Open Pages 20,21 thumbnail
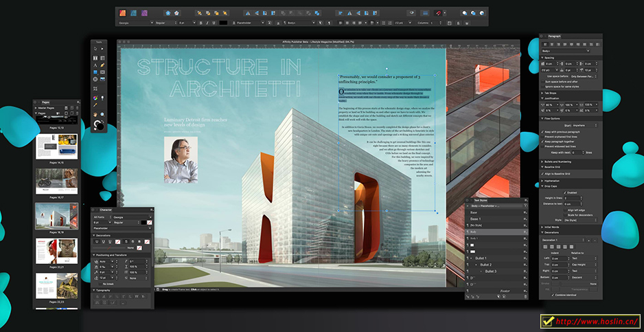The height and width of the screenshot is (332, 644). click(56, 251)
